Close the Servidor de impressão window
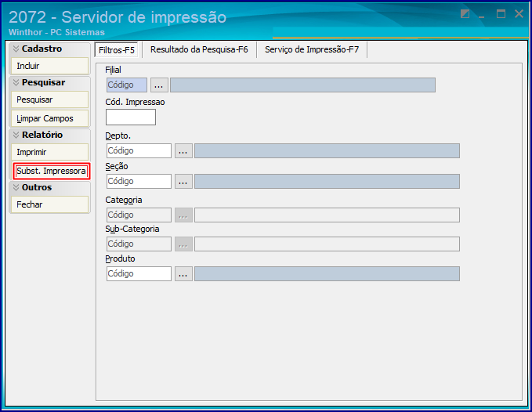532x412 pixels. coord(519,14)
